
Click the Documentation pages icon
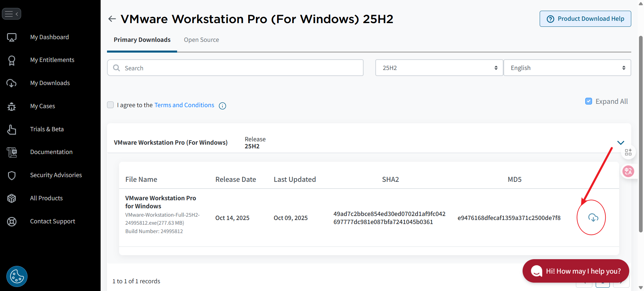coord(12,152)
